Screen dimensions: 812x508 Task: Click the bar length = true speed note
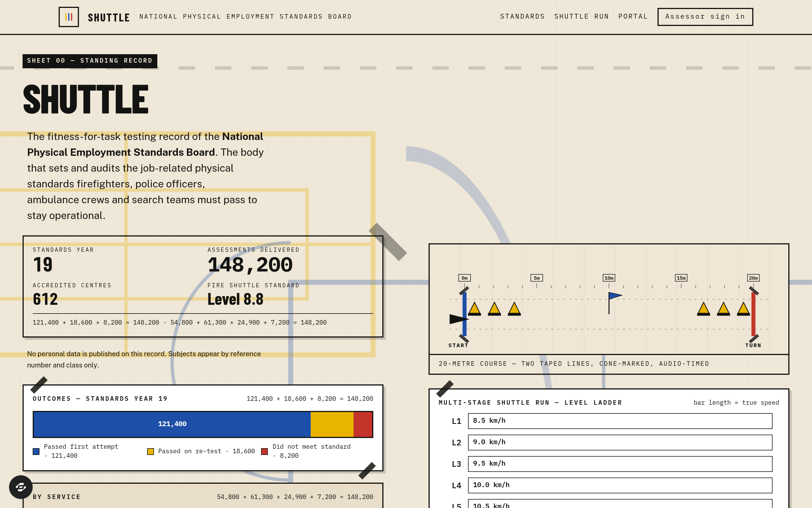click(736, 402)
